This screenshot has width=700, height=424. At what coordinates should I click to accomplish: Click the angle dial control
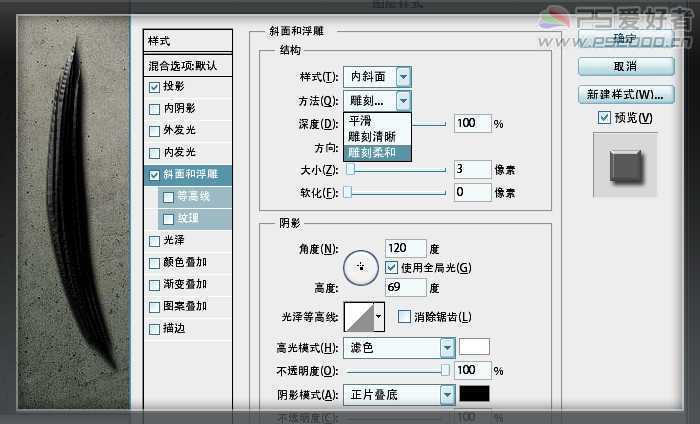tap(361, 267)
